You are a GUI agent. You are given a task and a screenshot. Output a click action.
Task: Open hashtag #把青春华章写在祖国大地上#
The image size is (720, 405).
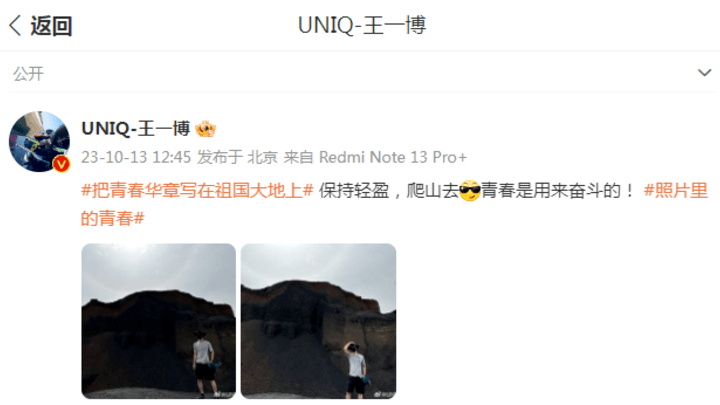[197, 190]
